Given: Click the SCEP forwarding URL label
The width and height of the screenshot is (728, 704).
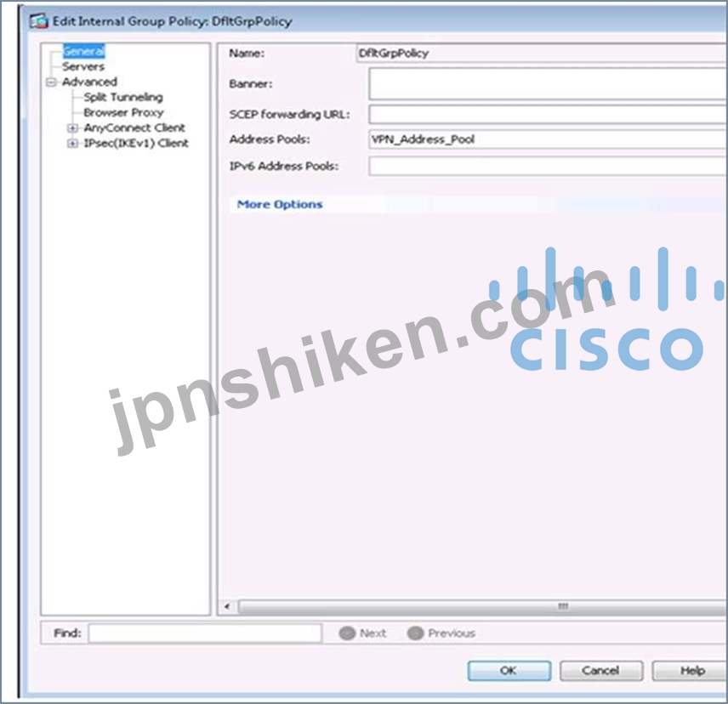Looking at the screenshot, I should click(289, 114).
